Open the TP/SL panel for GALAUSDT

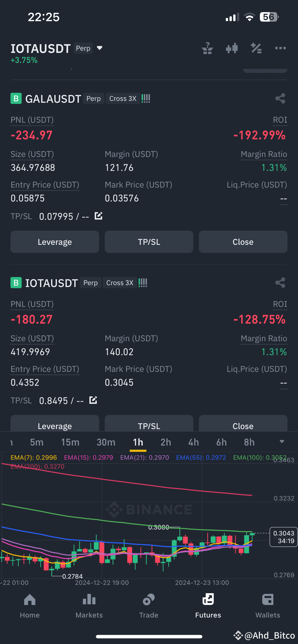tap(149, 241)
